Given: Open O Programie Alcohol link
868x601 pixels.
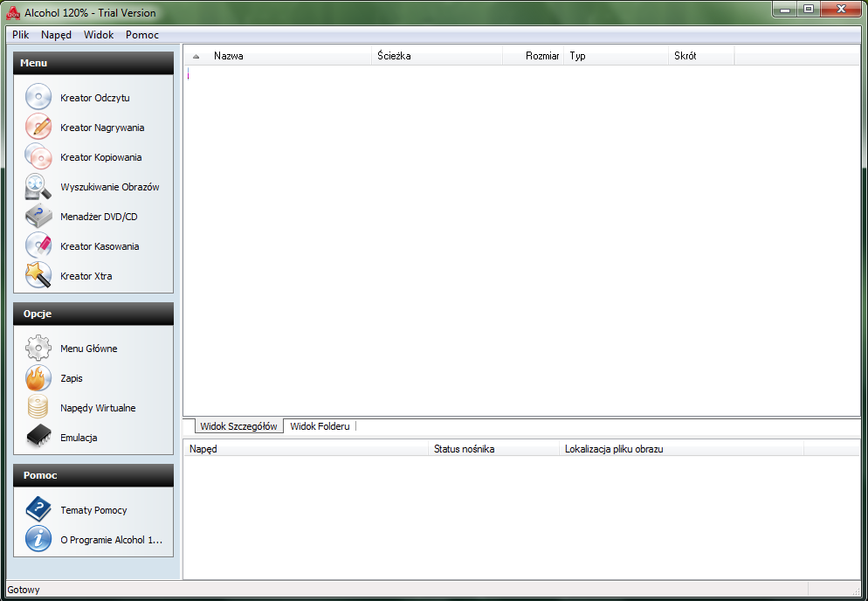Looking at the screenshot, I should coord(111,540).
